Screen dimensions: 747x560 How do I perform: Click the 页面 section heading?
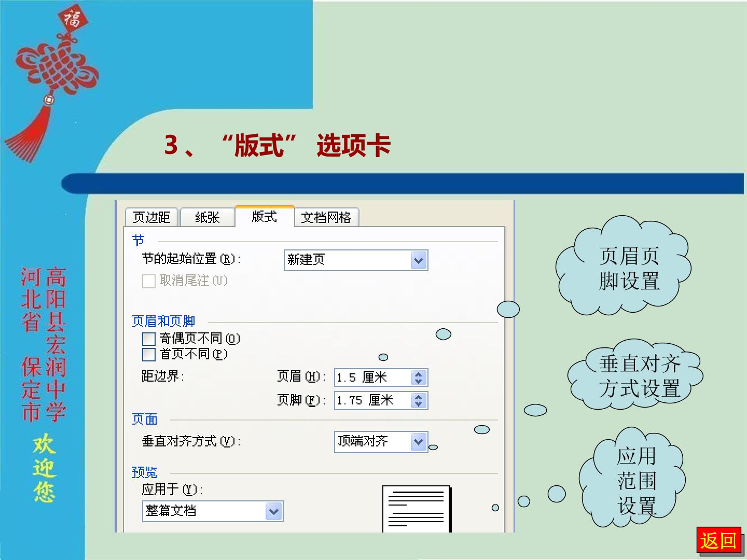point(145,419)
